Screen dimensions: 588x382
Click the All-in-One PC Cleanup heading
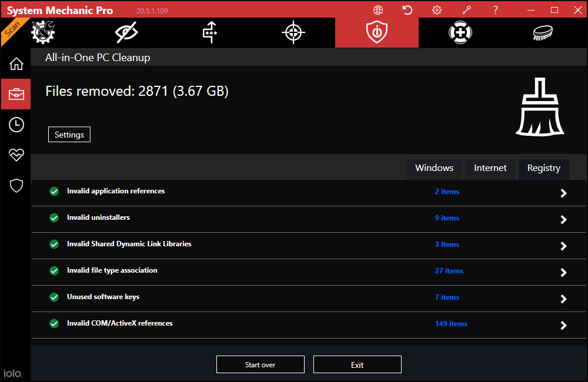[x=98, y=58]
